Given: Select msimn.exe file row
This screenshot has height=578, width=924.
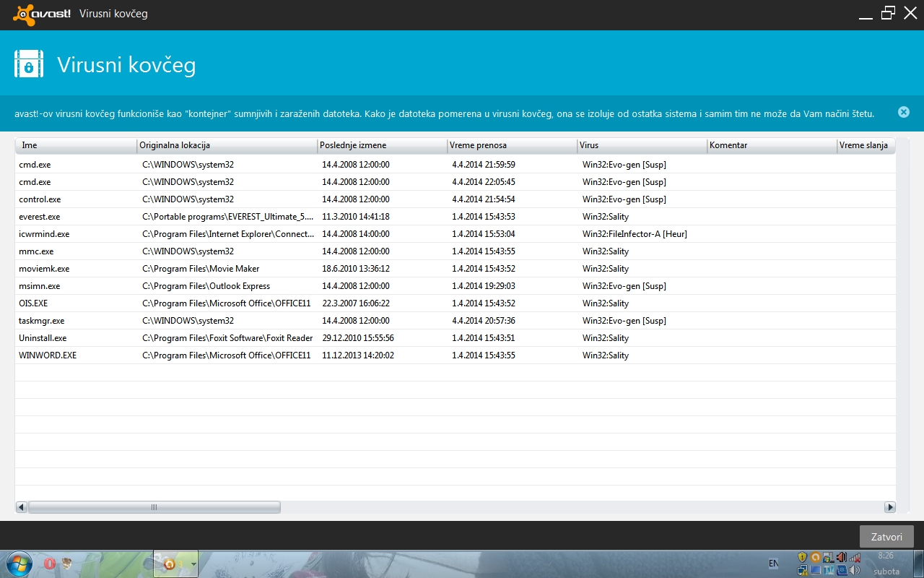Looking at the screenshot, I should 456,286.
